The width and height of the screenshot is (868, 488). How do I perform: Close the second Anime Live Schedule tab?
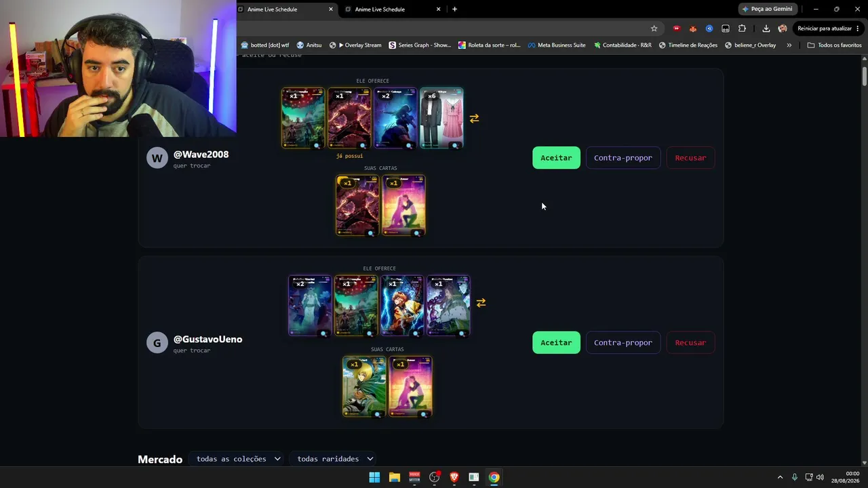[x=438, y=9]
